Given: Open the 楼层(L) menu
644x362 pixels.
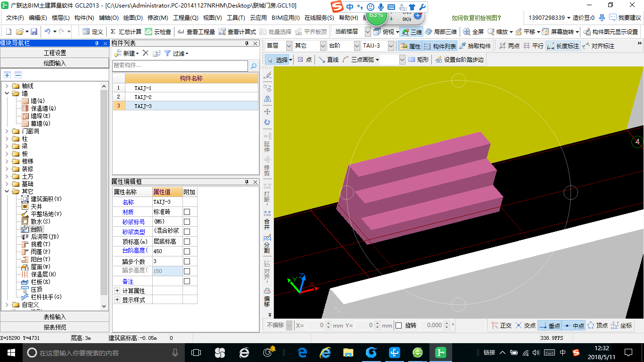Looking at the screenshot, I should pyautogui.click(x=61, y=18).
